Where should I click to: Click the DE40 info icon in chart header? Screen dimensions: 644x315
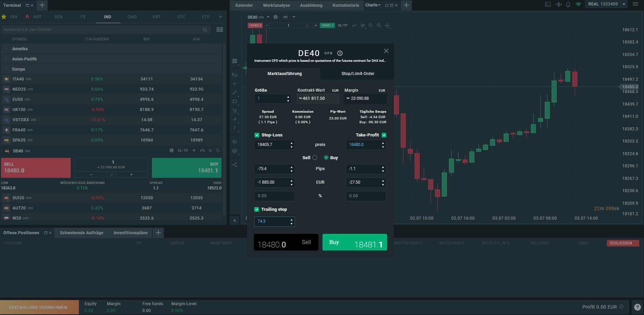coord(276,17)
